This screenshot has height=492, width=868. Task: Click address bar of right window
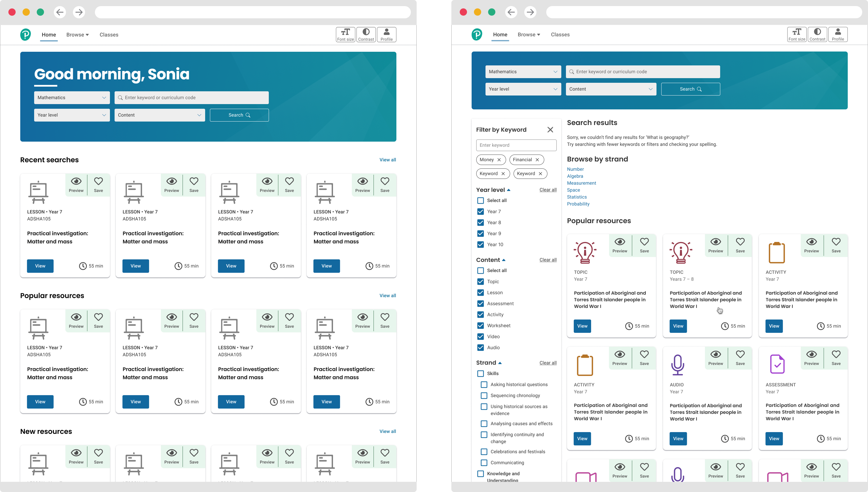704,12
